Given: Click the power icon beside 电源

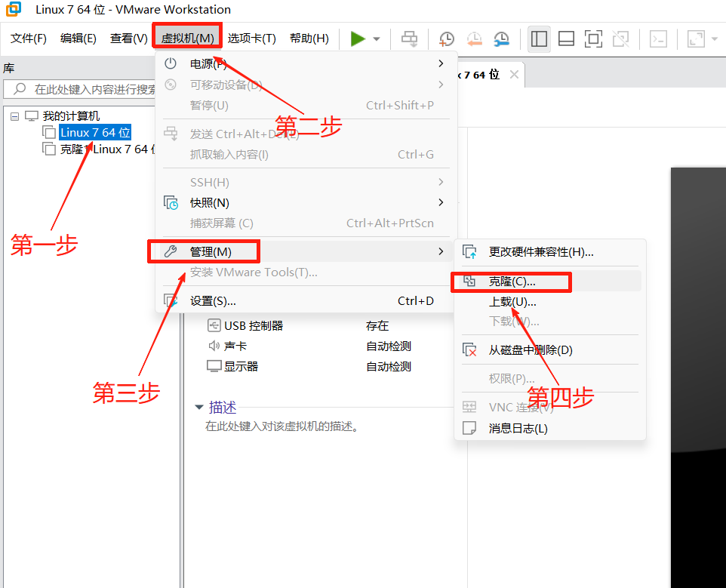Looking at the screenshot, I should 171,63.
